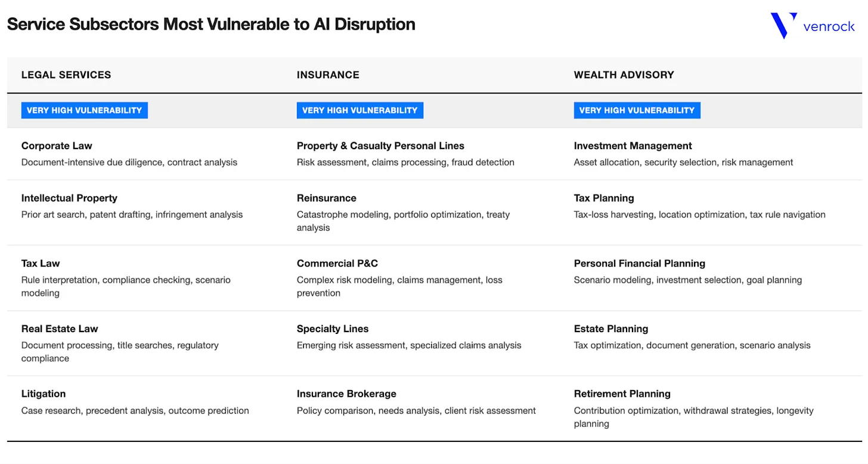Click the venrock wordmark text
868x464 pixels.
tap(829, 27)
